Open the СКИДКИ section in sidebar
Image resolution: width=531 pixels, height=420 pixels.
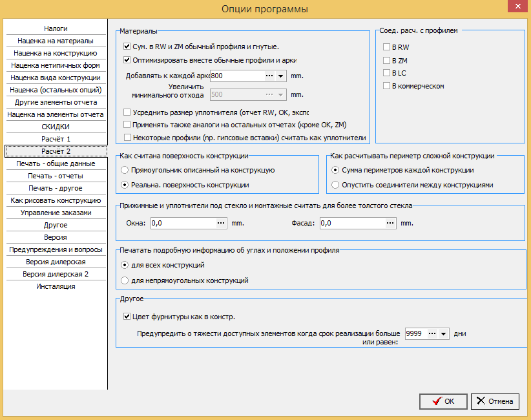tap(56, 127)
